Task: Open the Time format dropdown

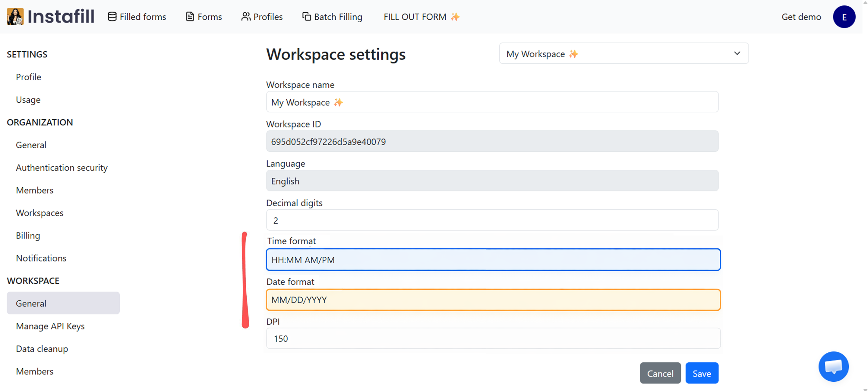Action: click(x=493, y=259)
